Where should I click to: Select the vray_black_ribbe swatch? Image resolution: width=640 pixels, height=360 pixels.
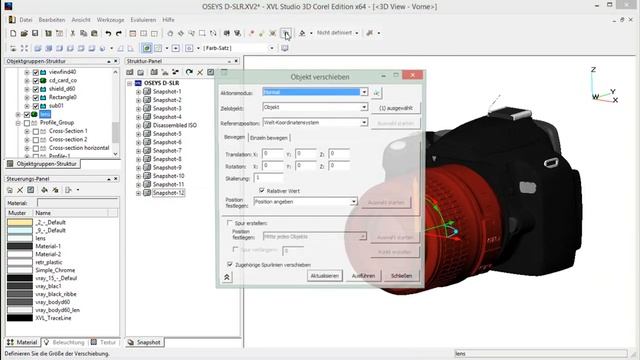point(20,294)
